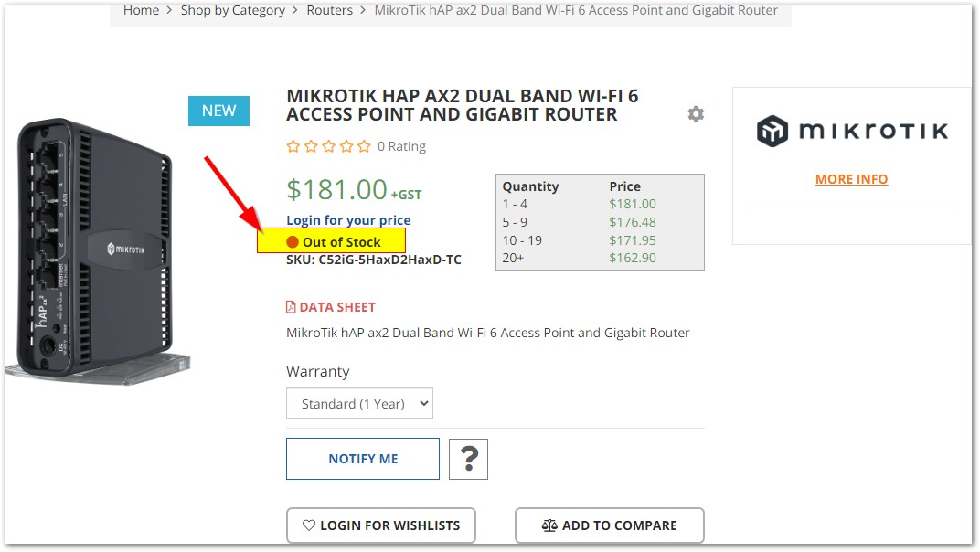Click the NEW product badge
Viewport: 980px width, 552px height.
point(218,111)
